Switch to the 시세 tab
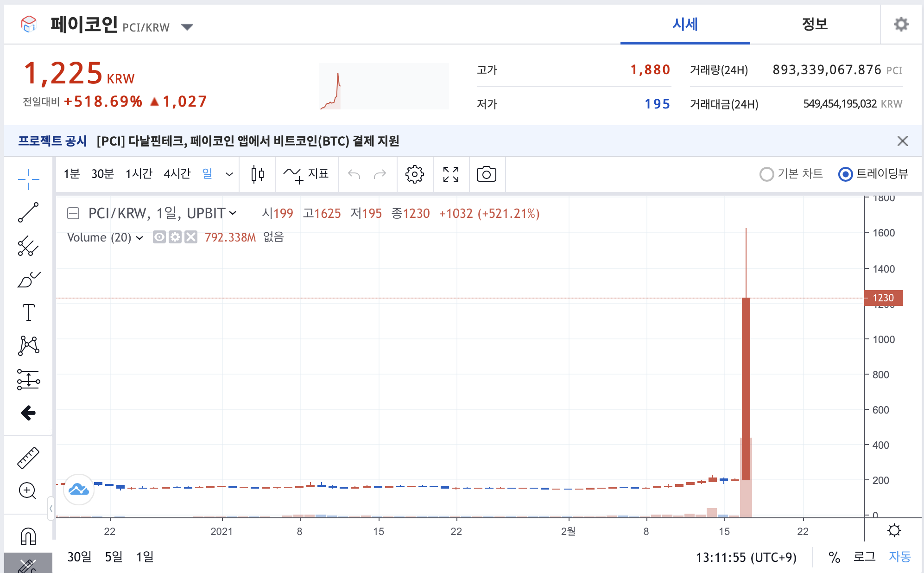This screenshot has width=924, height=573. coord(685,24)
